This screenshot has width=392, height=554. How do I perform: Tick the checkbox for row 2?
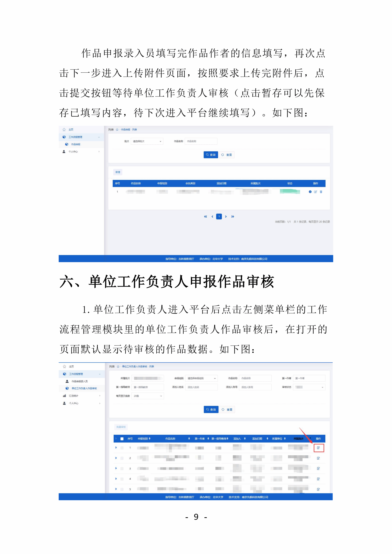coord(122,458)
